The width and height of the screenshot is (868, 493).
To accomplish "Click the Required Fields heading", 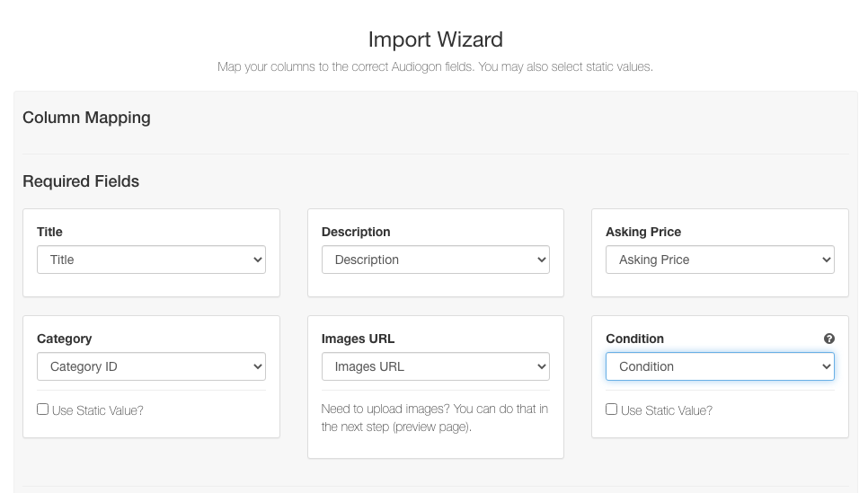I will 81,181.
